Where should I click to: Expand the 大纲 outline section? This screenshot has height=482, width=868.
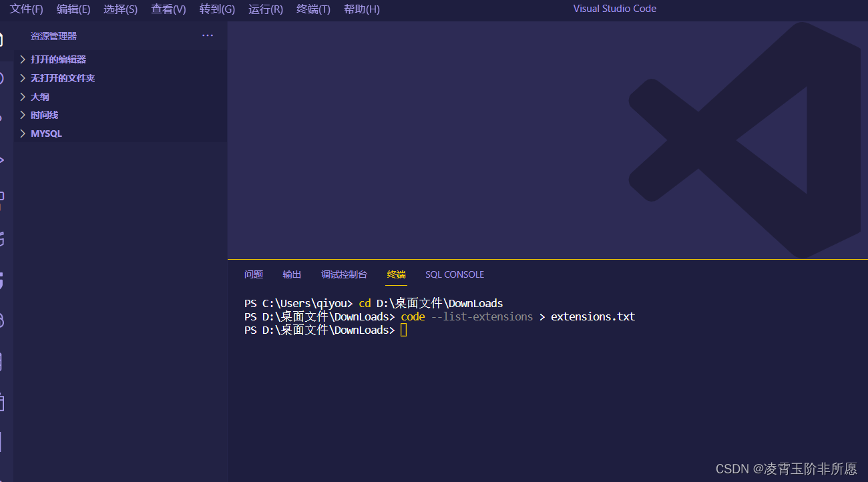point(121,97)
